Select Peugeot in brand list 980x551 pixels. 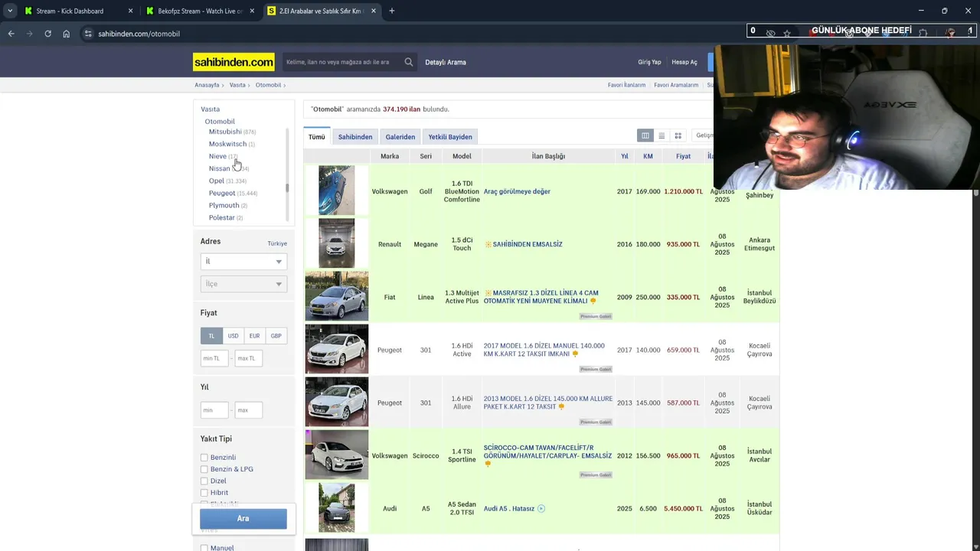tap(222, 193)
